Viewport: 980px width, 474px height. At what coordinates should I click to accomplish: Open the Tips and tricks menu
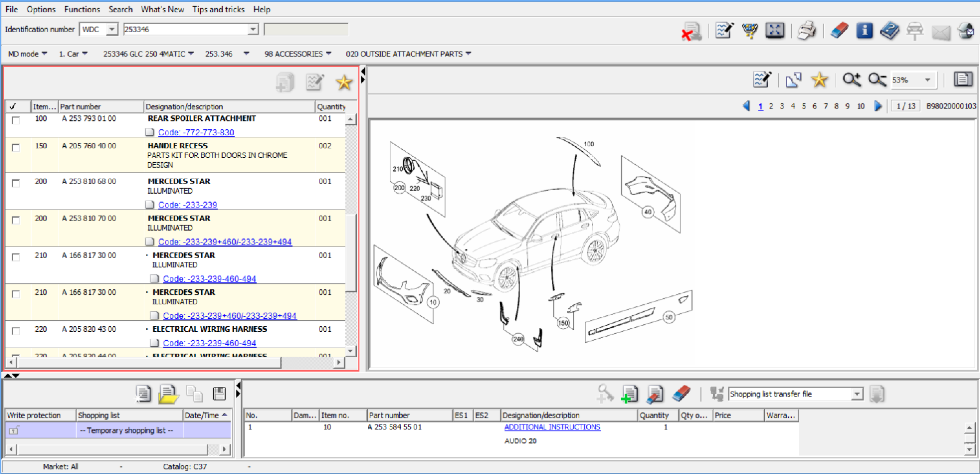pos(219,9)
